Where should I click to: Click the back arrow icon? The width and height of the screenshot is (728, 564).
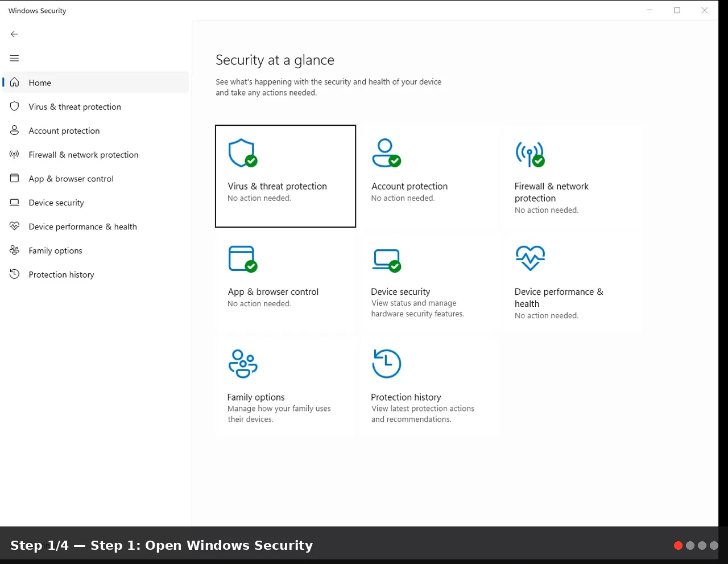(x=14, y=34)
